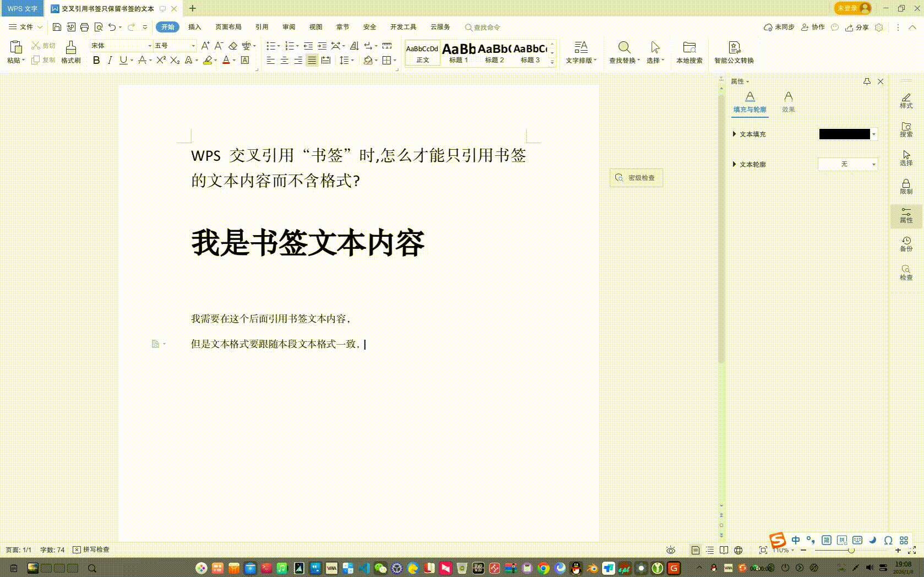Click the Paste clipboard icon

point(15,47)
